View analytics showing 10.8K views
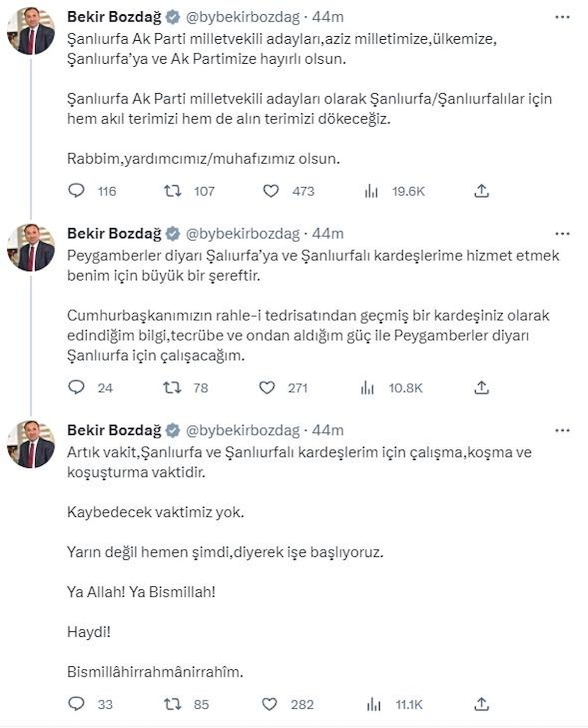 [x=367, y=388]
